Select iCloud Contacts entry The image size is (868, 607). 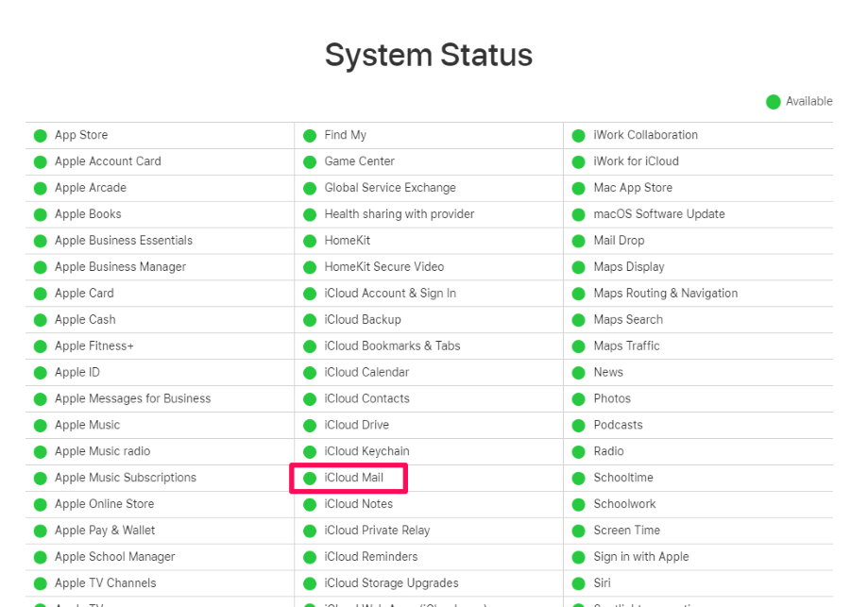[x=367, y=398]
